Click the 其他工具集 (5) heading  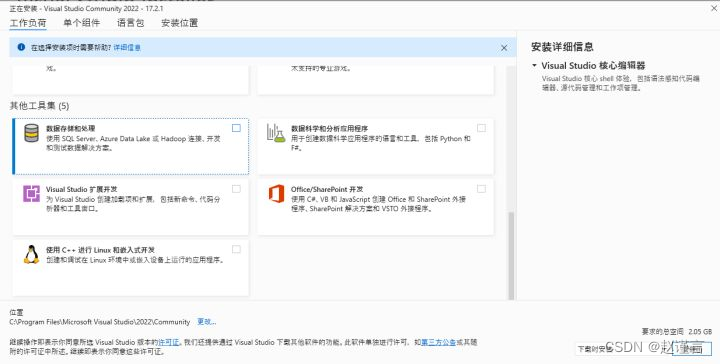pos(39,106)
